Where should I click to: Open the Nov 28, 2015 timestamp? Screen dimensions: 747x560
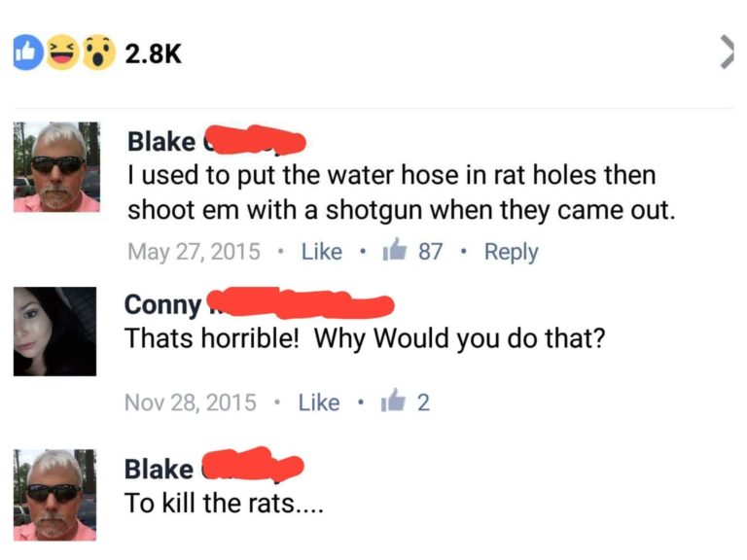[x=191, y=402]
